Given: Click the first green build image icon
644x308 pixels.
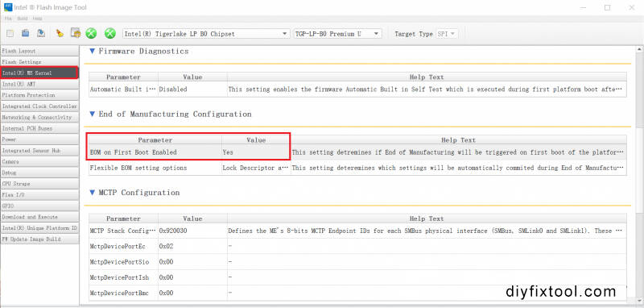Looking at the screenshot, I should coord(91,33).
